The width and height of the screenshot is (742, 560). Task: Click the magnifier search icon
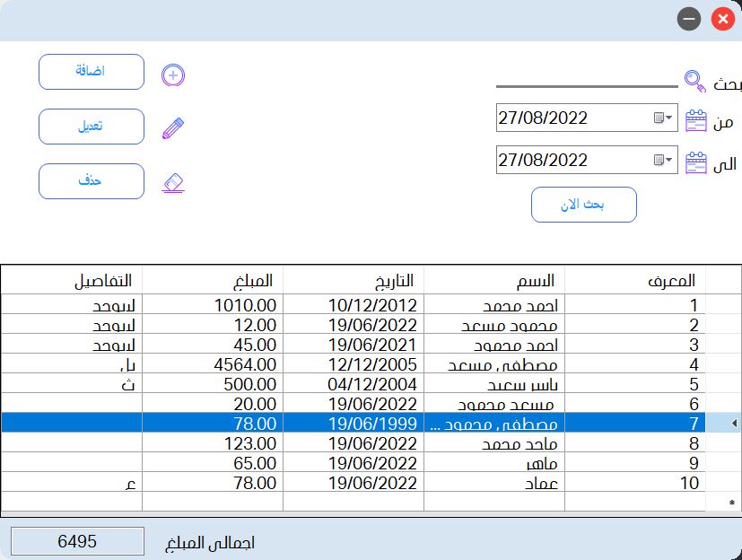tap(695, 81)
